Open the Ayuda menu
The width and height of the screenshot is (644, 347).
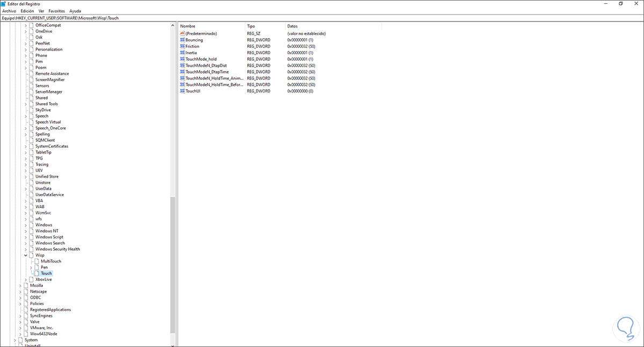click(x=75, y=10)
